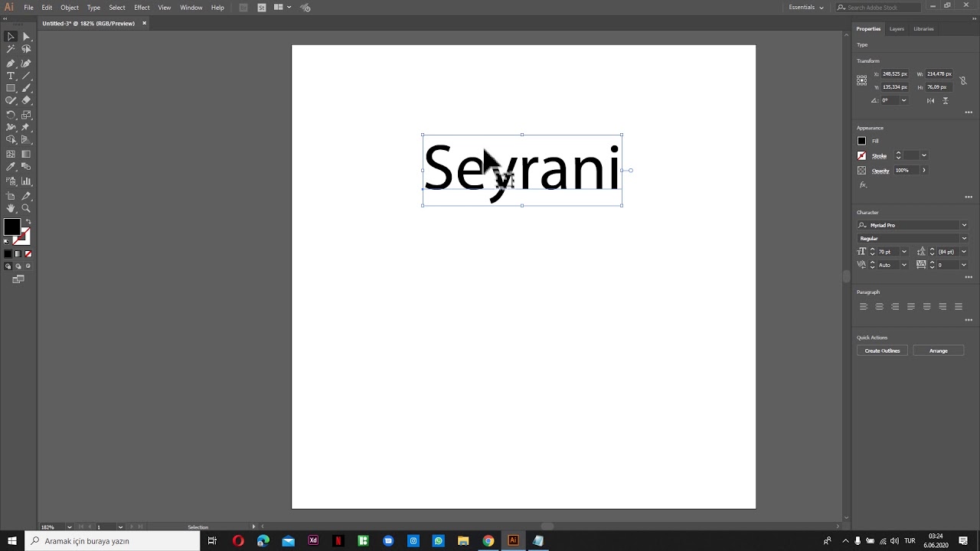The height and width of the screenshot is (551, 980).
Task: Click the fx add effect button
Action: pyautogui.click(x=863, y=184)
